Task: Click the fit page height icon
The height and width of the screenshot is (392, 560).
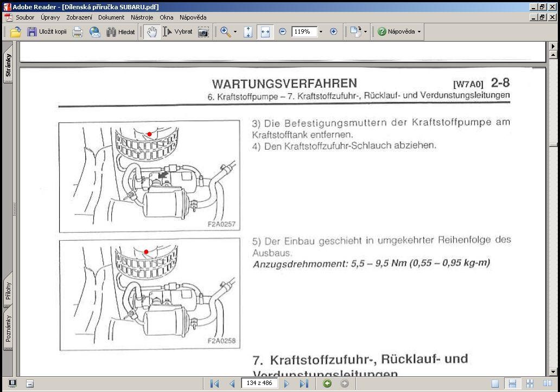Action: pyautogui.click(x=248, y=32)
